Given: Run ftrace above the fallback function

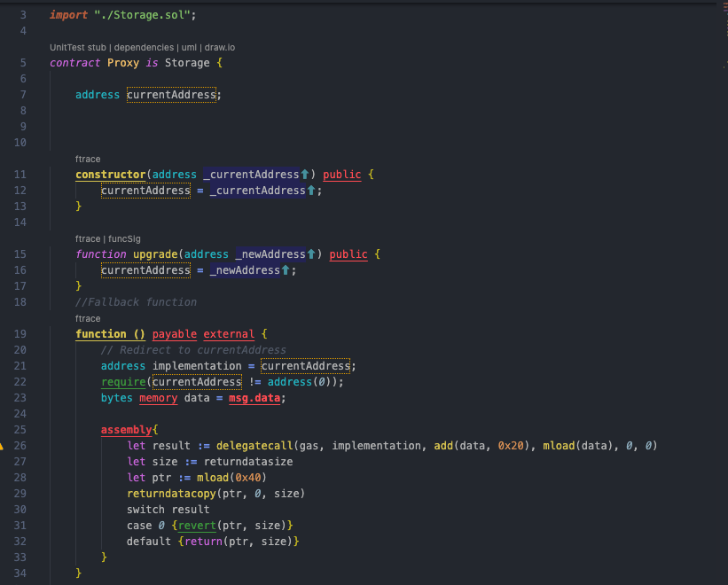Looking at the screenshot, I should coord(88,318).
